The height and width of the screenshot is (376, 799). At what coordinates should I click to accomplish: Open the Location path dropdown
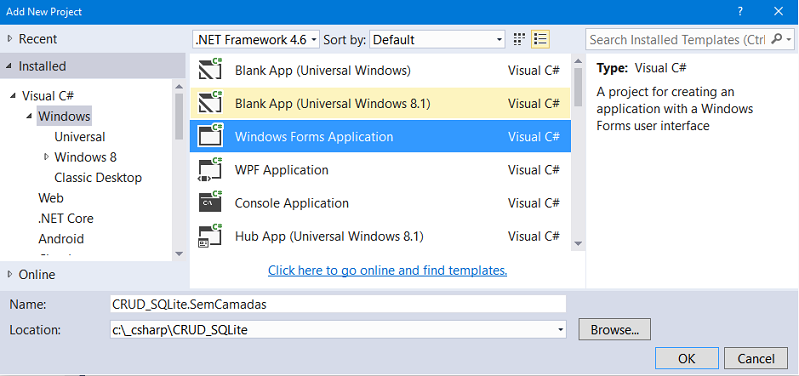tap(561, 330)
